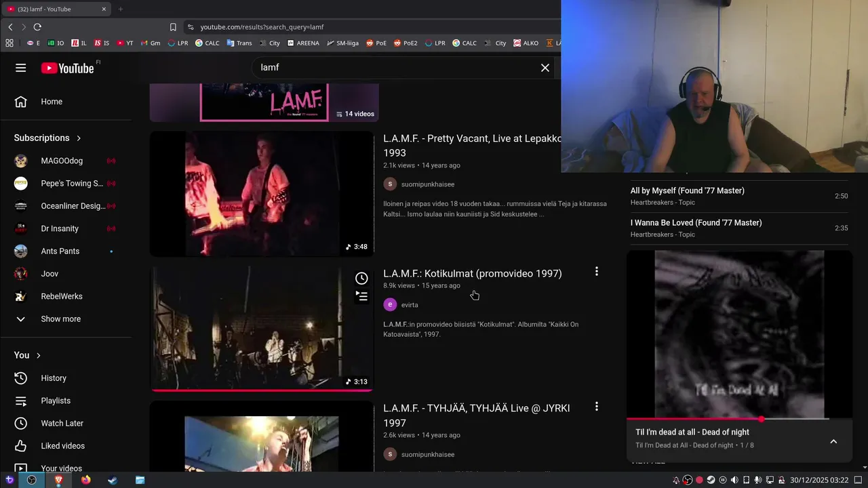Viewport: 868px width, 488px height.
Task: Reload the YouTube page
Action: (x=37, y=27)
